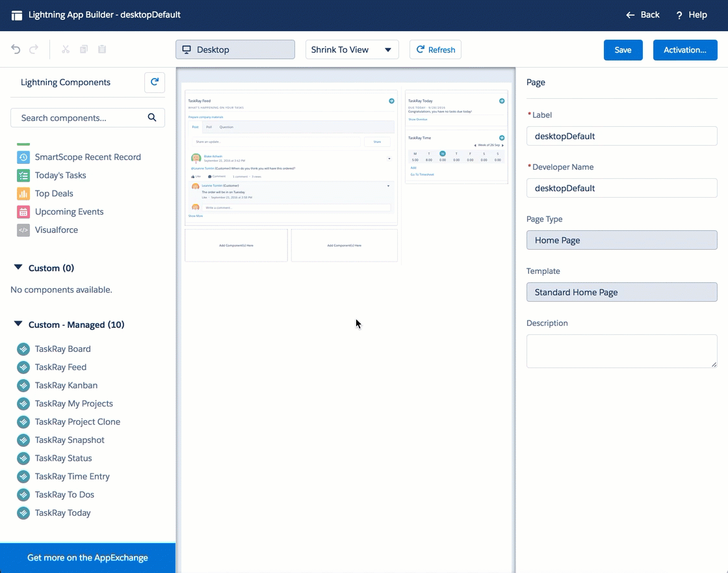Select the Top Deals chart icon
Screen dimensions: 728x573
(23, 193)
